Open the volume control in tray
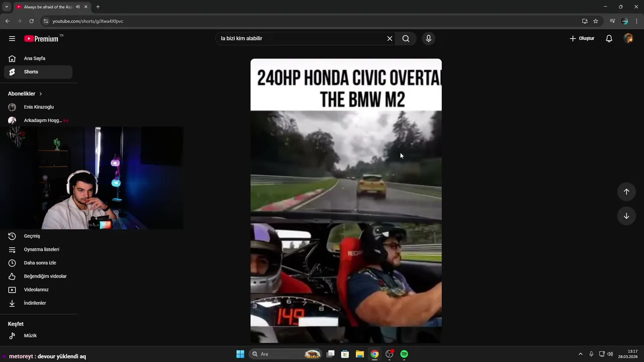This screenshot has width=644, height=362. [x=610, y=354]
